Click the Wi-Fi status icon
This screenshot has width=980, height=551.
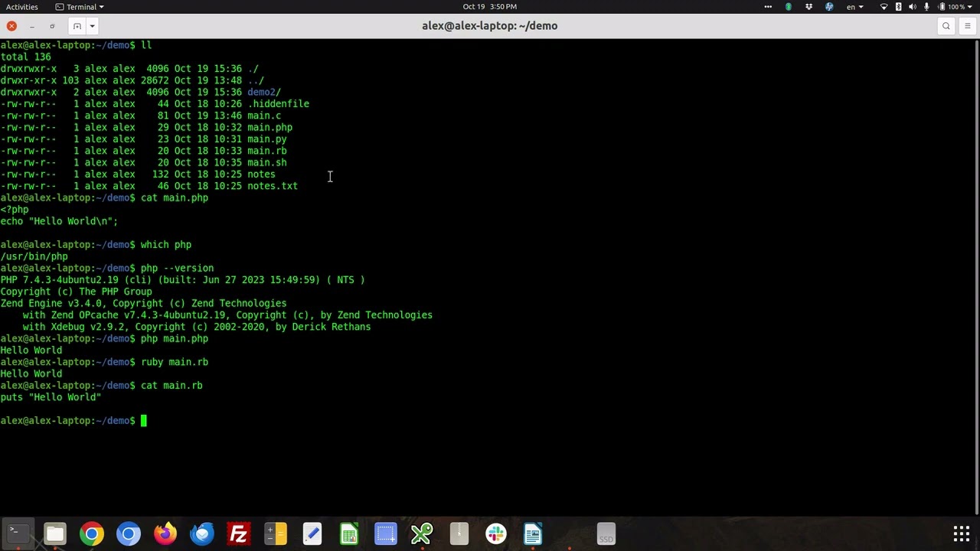pyautogui.click(x=884, y=7)
